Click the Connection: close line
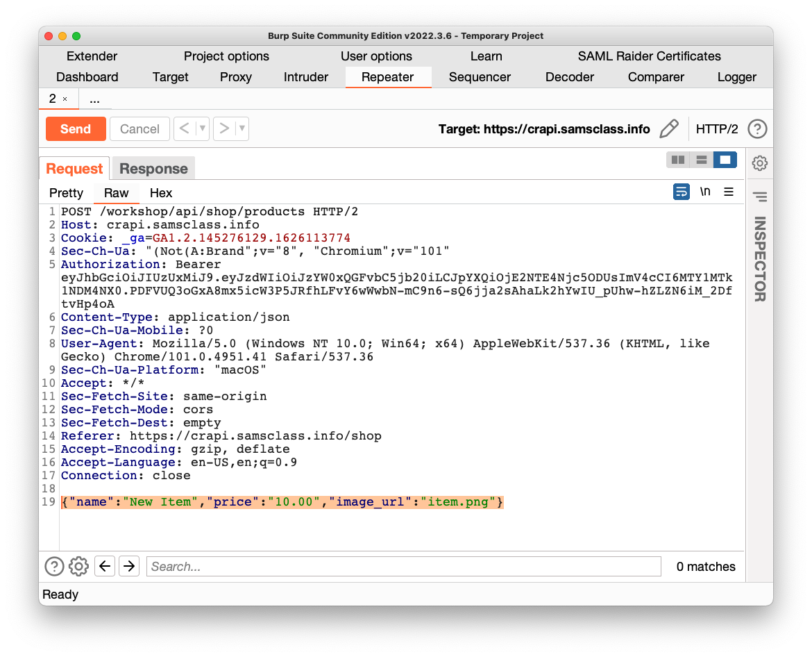Screen dimensions: 812x657 coord(126,476)
